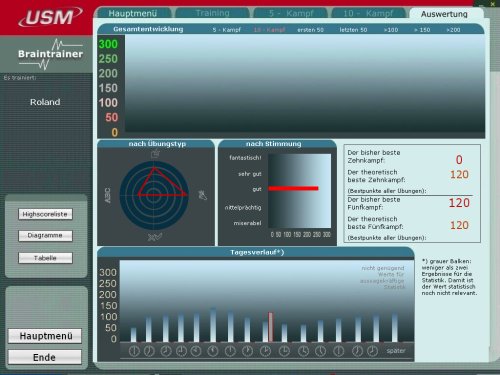Click the 'fantastisch!' mood label

coord(245,158)
